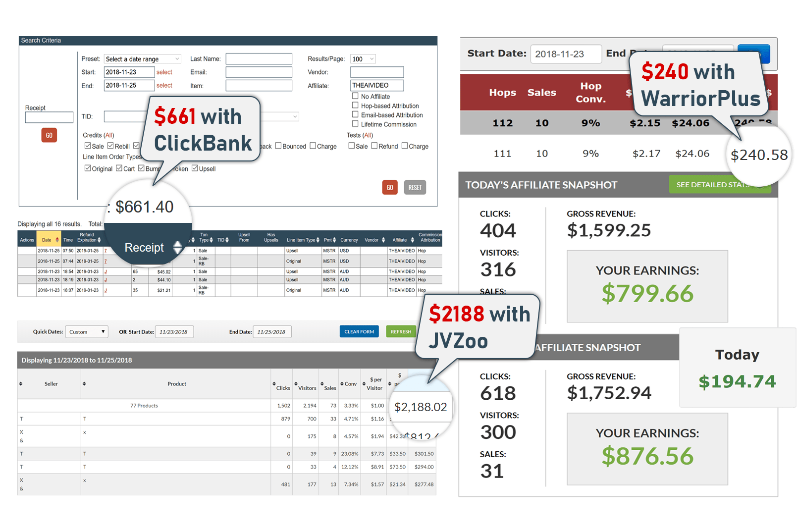This screenshot has width=797, height=532.
Task: Click the $876.56 earnings figure
Action: (x=647, y=456)
